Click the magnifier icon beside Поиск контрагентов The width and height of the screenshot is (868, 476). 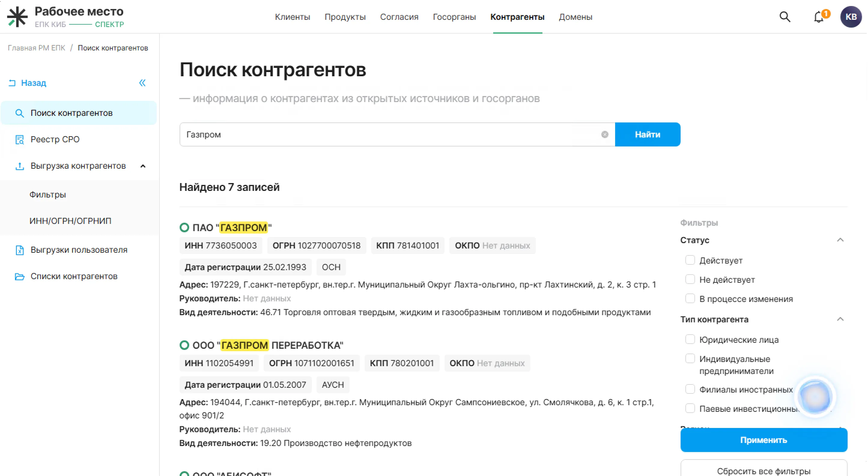(x=20, y=113)
